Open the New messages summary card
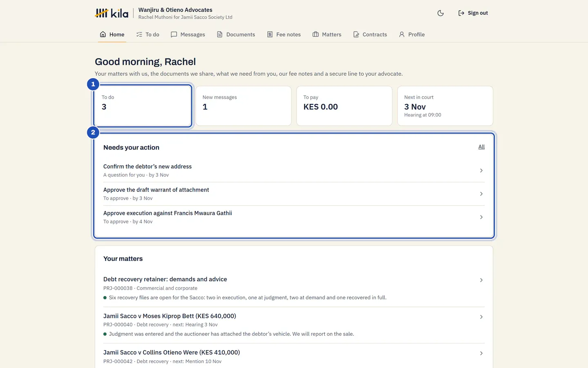The height and width of the screenshot is (368, 588). pos(243,106)
